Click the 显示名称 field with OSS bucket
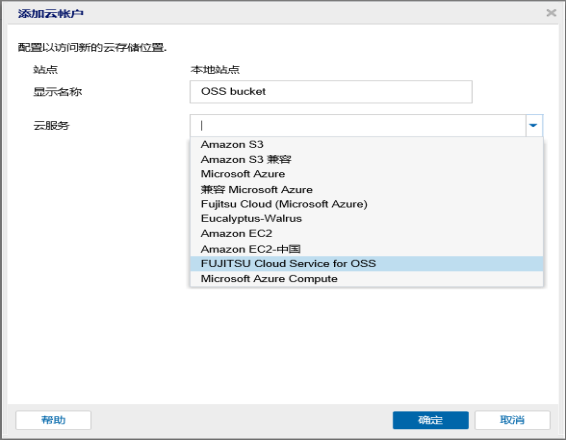566x440 pixels. pyautogui.click(x=331, y=92)
